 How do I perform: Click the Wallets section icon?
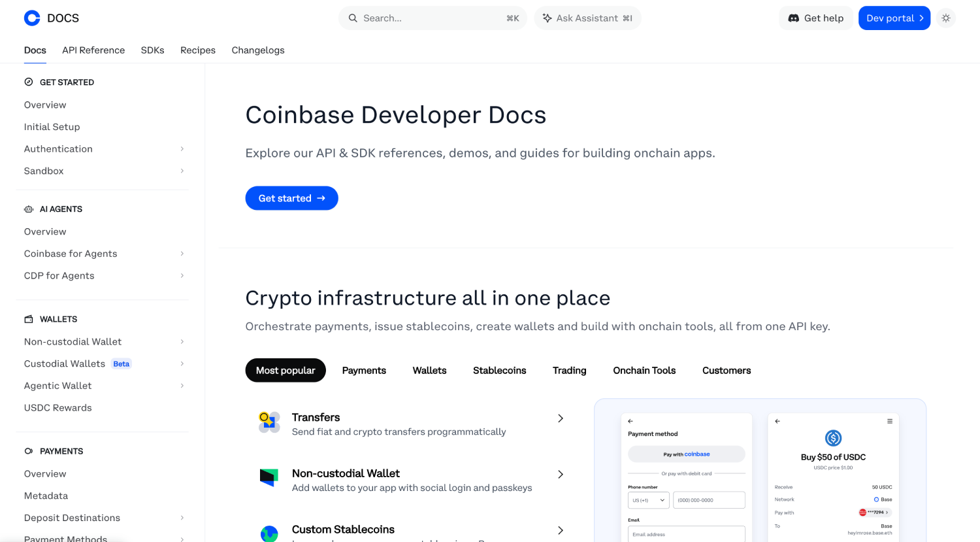click(29, 319)
